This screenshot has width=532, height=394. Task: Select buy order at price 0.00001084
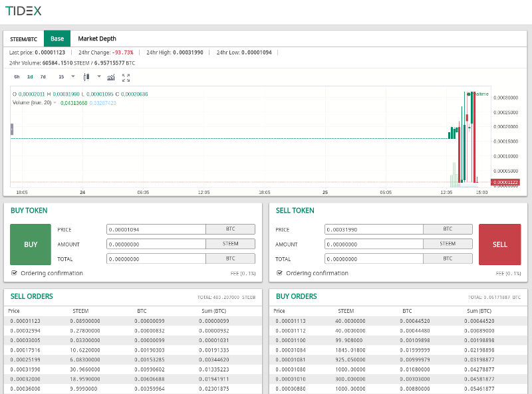pos(398,350)
